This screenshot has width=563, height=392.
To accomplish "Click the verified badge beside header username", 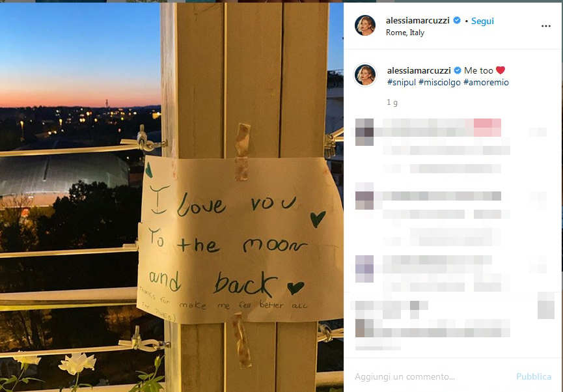I will click(x=457, y=20).
